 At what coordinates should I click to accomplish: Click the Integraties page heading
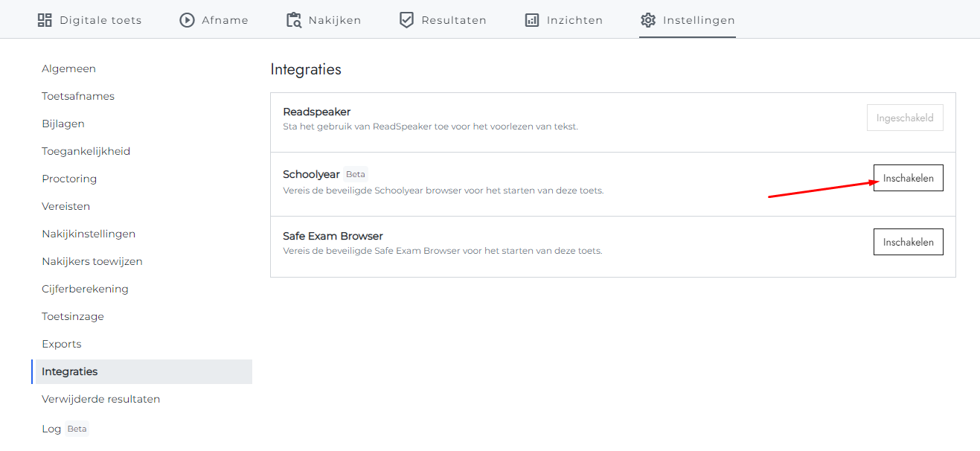[306, 69]
